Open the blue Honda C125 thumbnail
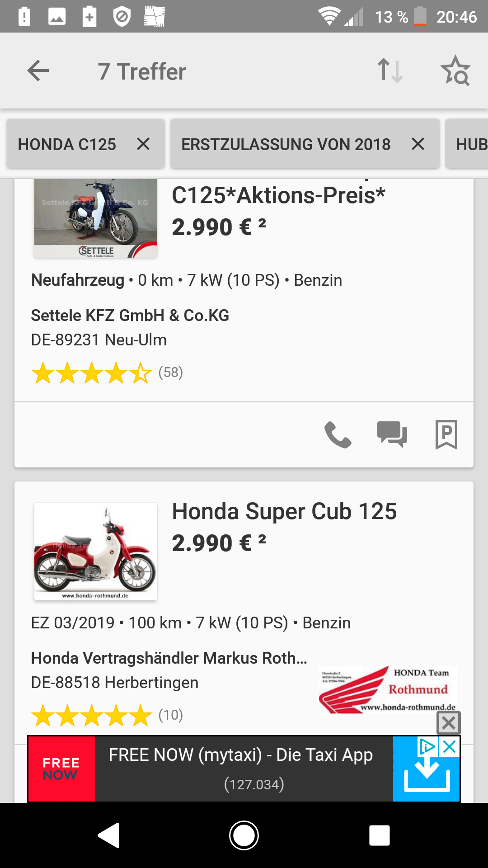 (96, 219)
